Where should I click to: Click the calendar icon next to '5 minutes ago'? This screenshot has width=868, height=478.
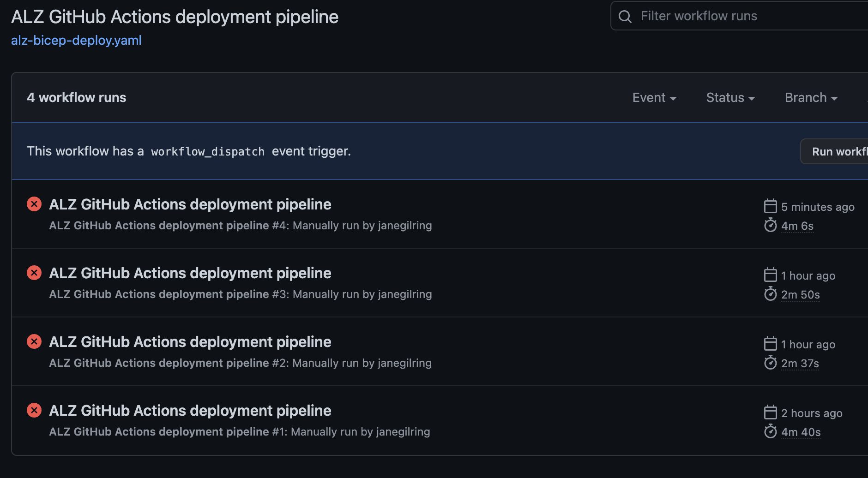click(770, 206)
